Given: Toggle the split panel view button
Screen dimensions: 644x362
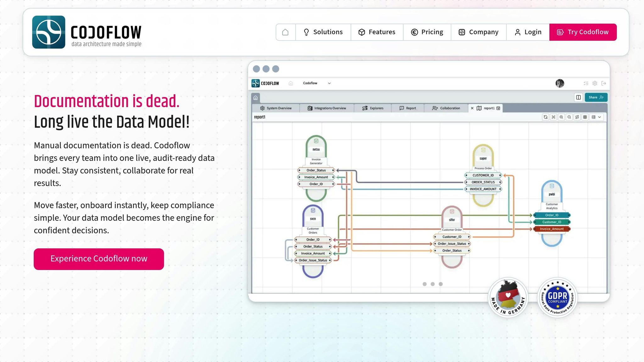Looking at the screenshot, I should click(x=578, y=97).
